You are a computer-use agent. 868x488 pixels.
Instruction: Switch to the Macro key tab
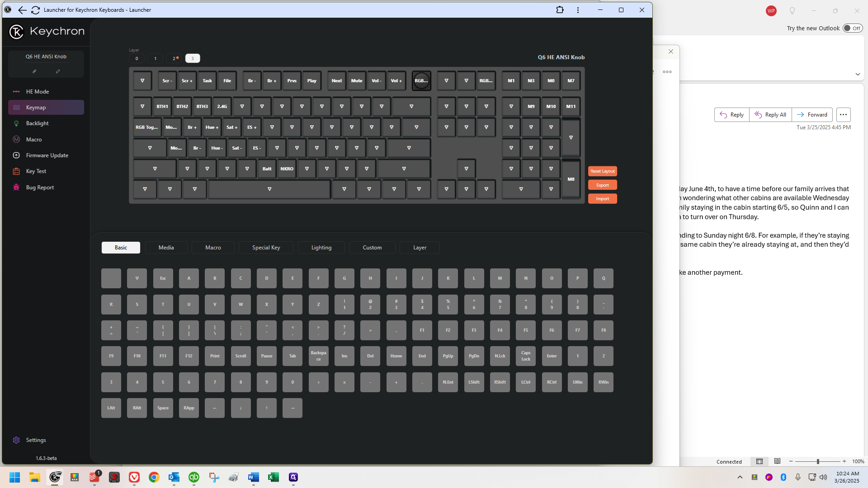point(213,248)
